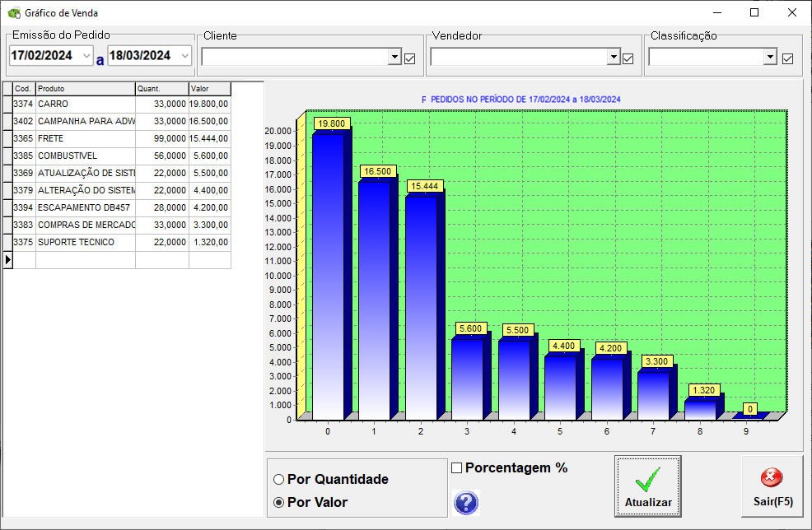Open the Vendedor combo box dropdown
Viewport: 812px width, 530px height.
[614, 57]
